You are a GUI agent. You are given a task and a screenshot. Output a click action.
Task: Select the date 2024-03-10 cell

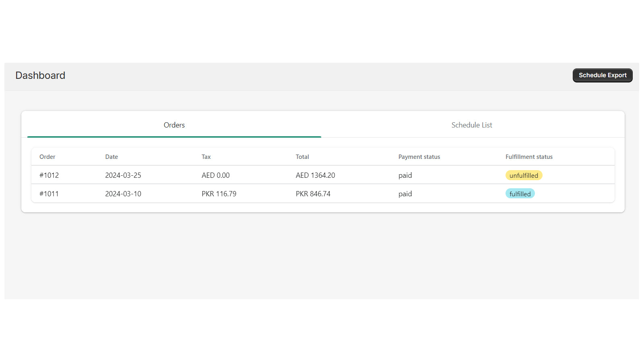click(123, 193)
